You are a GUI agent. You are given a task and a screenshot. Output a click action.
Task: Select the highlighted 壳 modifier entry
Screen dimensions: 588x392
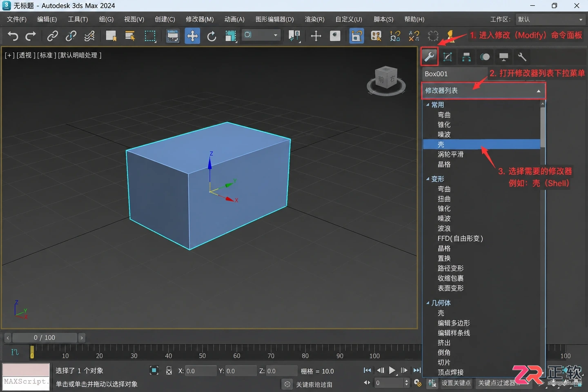[481, 145]
